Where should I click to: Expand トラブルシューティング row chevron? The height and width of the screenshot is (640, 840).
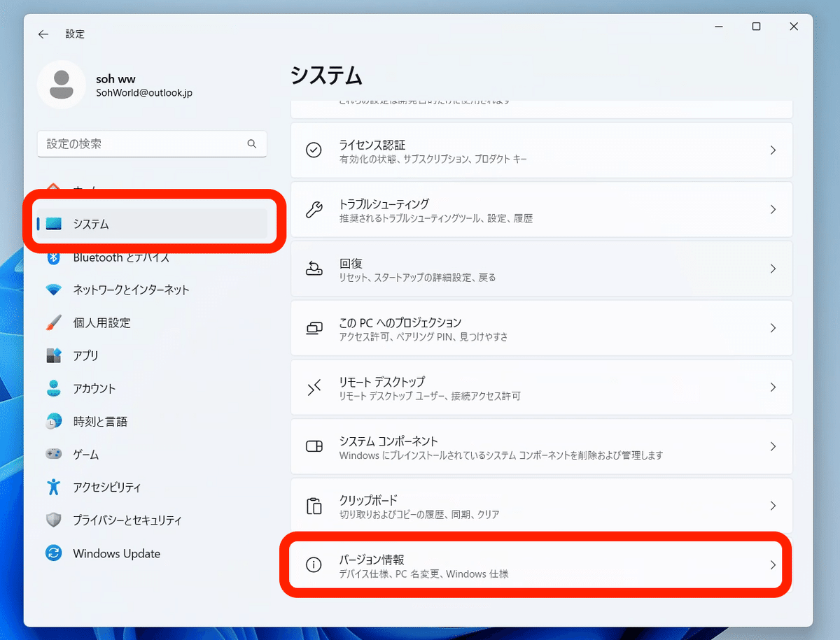pyautogui.click(x=773, y=210)
